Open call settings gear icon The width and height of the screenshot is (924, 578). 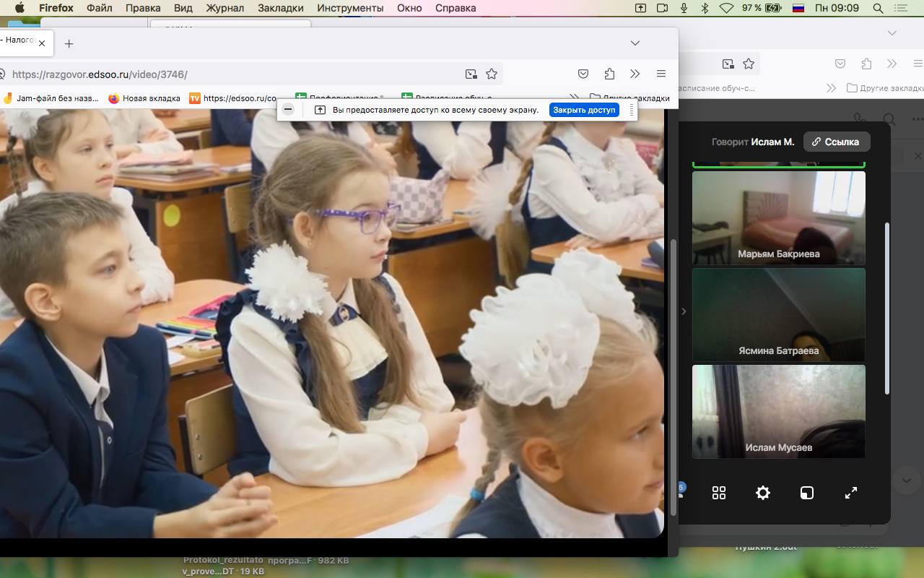tap(762, 493)
